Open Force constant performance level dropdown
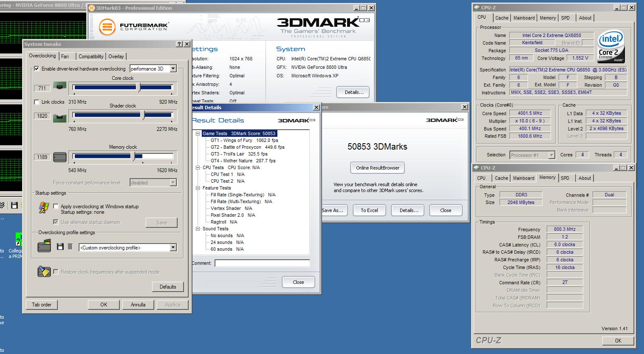 173,183
